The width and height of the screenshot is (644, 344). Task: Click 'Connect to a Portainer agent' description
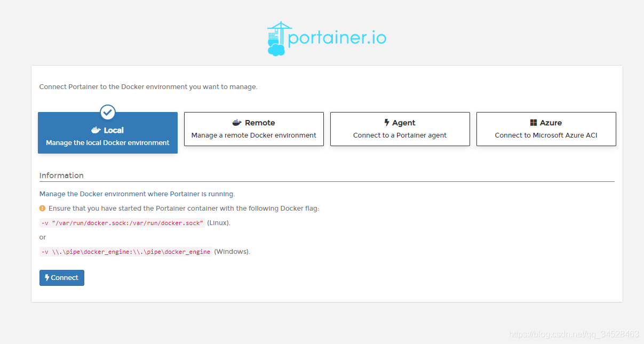pos(400,135)
